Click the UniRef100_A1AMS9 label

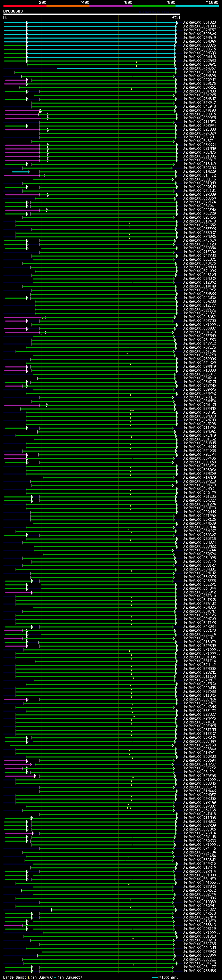[199, 478]
